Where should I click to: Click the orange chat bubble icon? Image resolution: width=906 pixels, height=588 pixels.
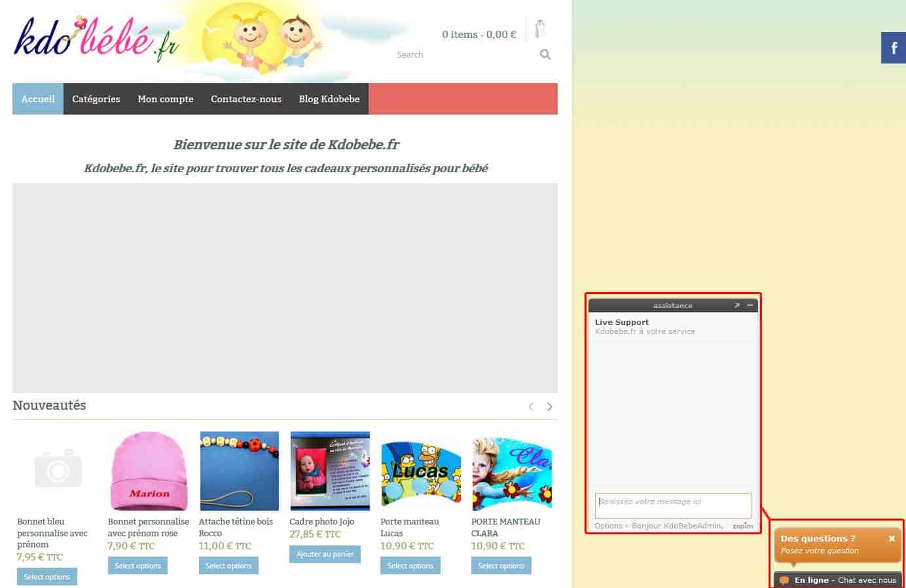[784, 580]
